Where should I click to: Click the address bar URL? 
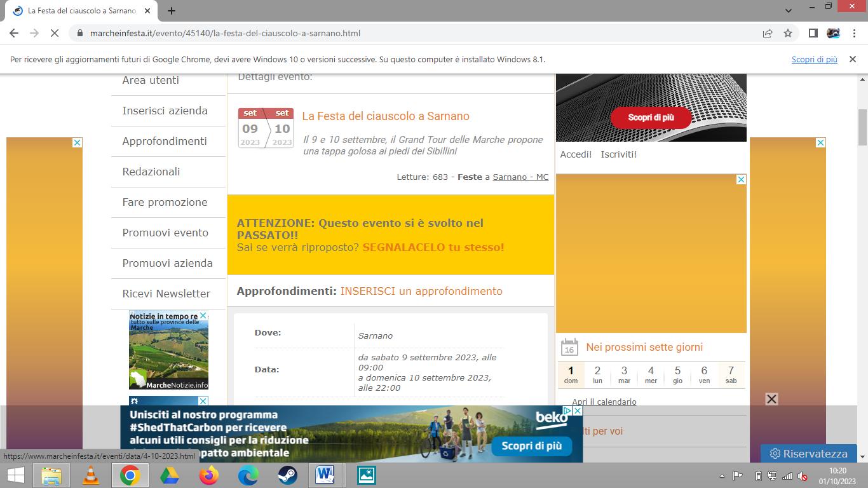tap(225, 33)
